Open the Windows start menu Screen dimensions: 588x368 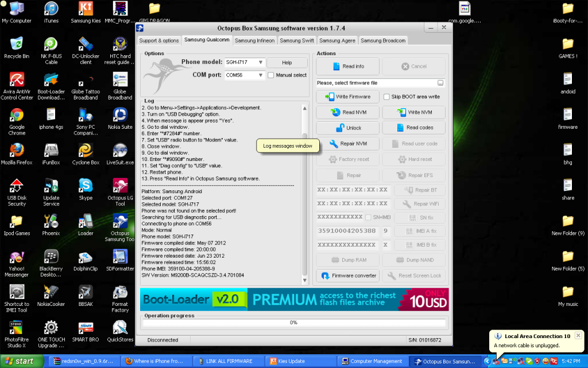[x=22, y=361]
